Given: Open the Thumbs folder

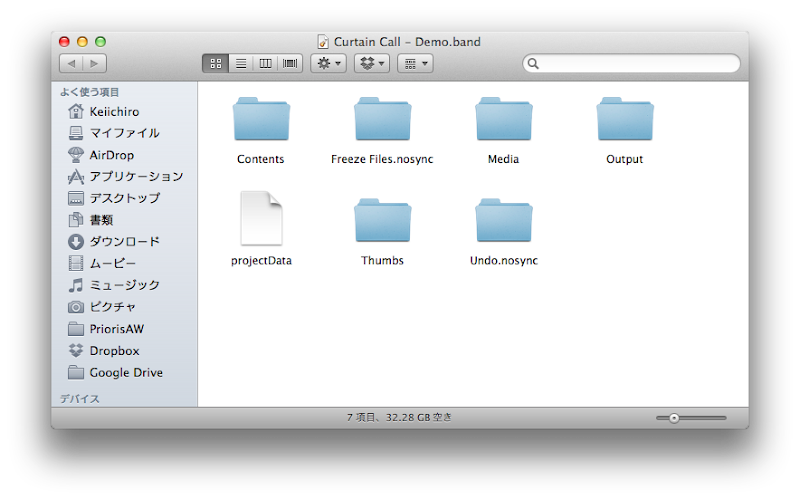Looking at the screenshot, I should point(382,220).
